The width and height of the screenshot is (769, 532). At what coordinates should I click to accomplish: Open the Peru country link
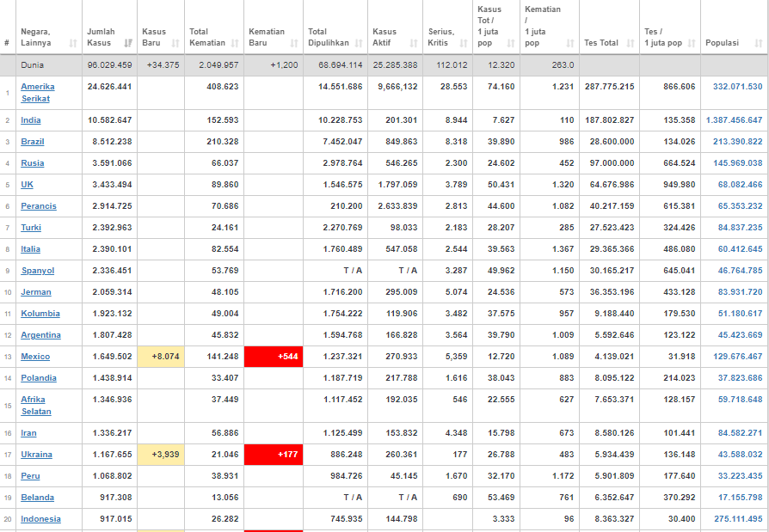coord(30,476)
